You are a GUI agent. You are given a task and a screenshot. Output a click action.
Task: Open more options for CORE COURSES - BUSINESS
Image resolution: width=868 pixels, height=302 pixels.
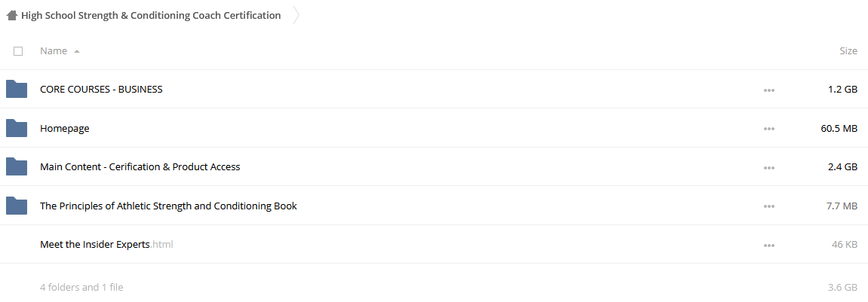[769, 90]
